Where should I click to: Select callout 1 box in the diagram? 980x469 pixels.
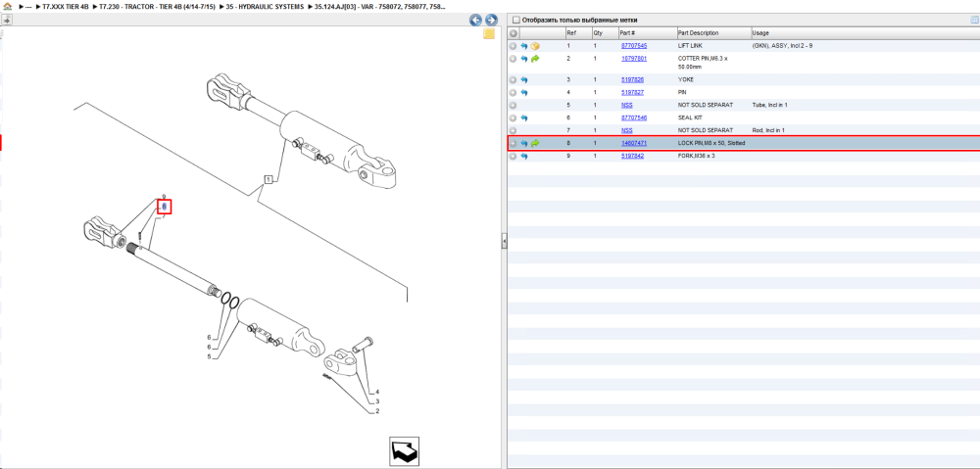tap(268, 180)
